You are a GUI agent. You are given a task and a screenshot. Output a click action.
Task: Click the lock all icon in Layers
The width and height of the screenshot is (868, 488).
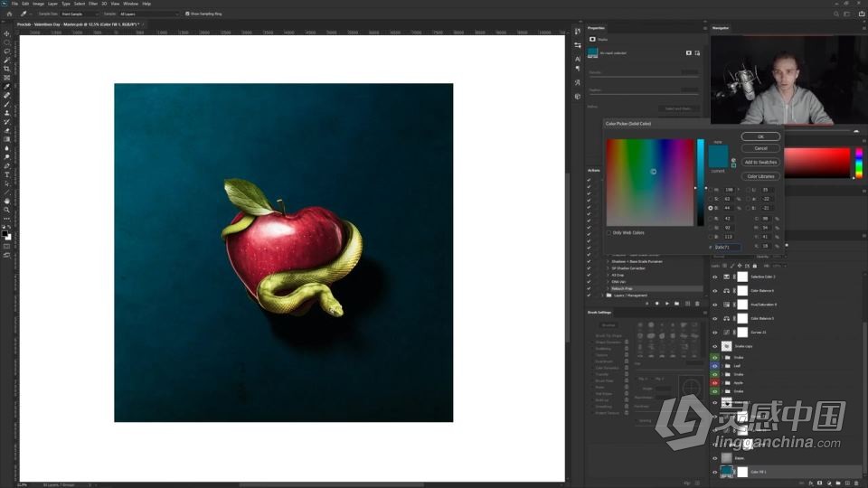pyautogui.click(x=754, y=266)
